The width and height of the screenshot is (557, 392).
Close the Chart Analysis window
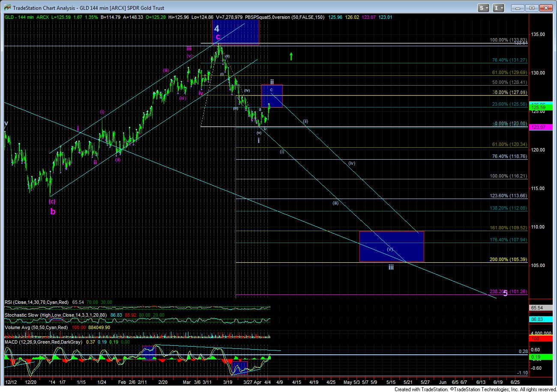pos(545,8)
